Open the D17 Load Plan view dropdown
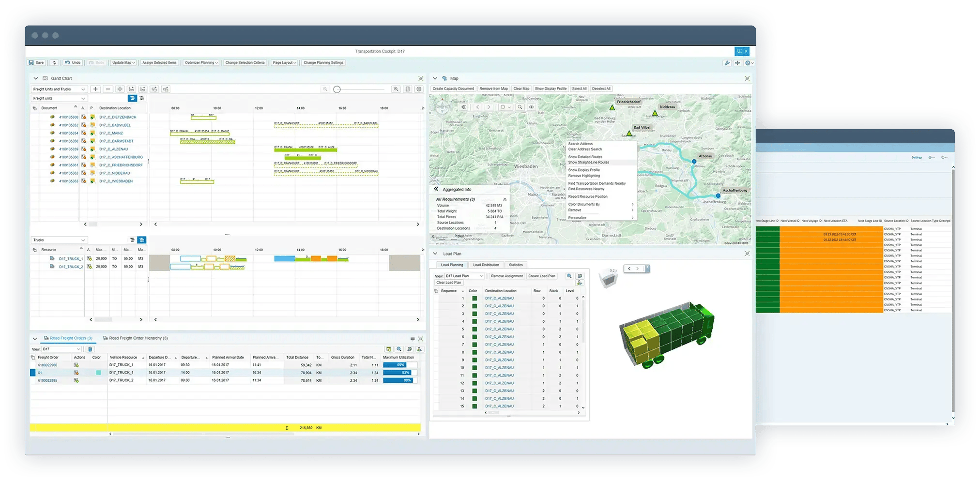Viewport: 980px width, 479px height. coord(464,276)
